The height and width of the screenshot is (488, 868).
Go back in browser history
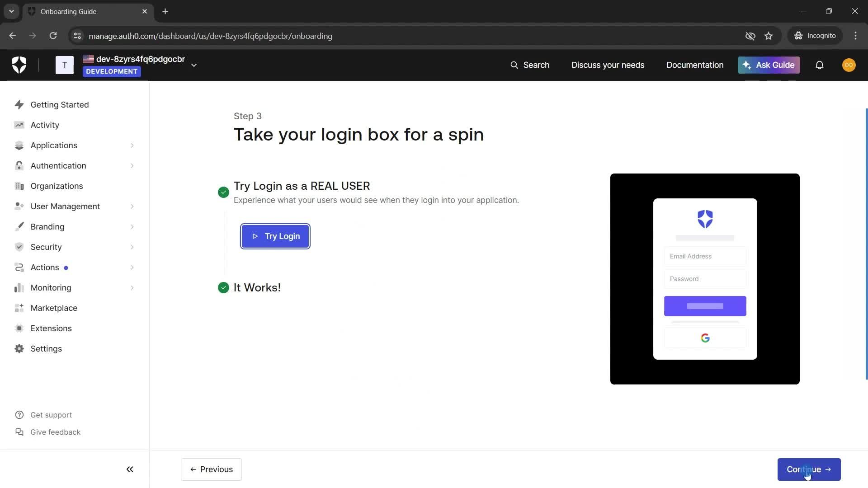tap(13, 36)
